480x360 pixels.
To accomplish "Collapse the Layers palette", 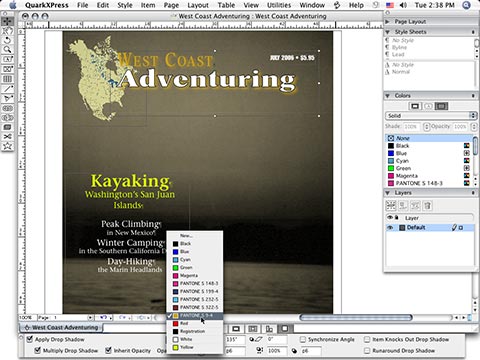I will click(x=388, y=193).
